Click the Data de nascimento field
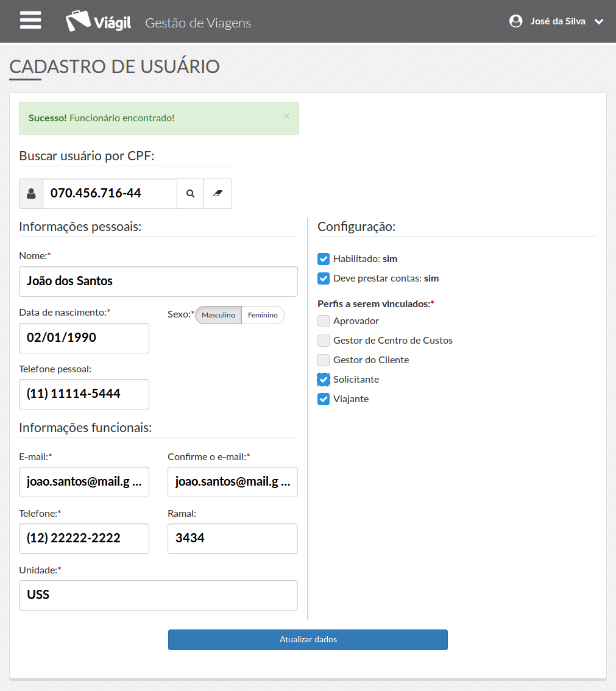The width and height of the screenshot is (616, 691). 84,338
